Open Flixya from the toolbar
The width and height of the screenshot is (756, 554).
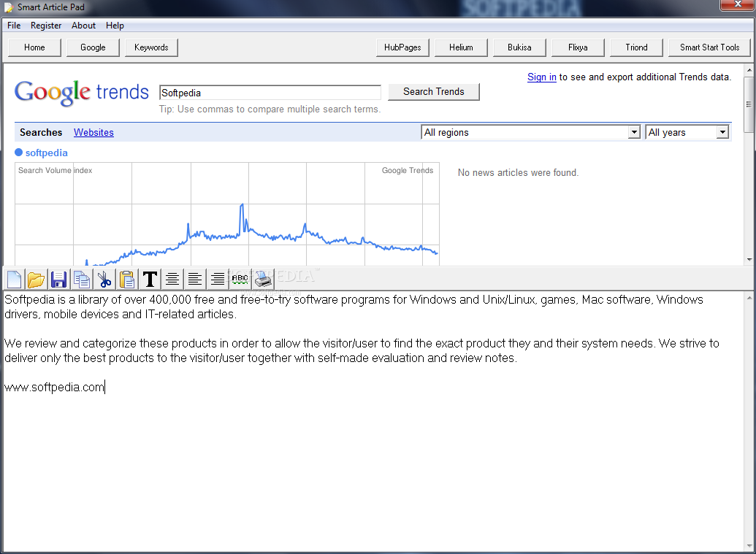click(578, 47)
